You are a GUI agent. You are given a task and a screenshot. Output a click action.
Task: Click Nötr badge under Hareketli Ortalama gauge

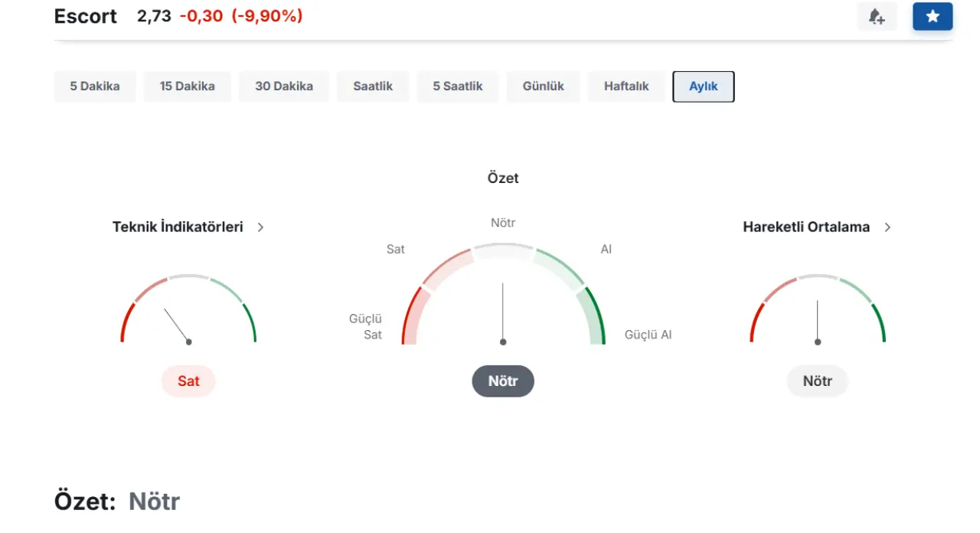click(817, 381)
